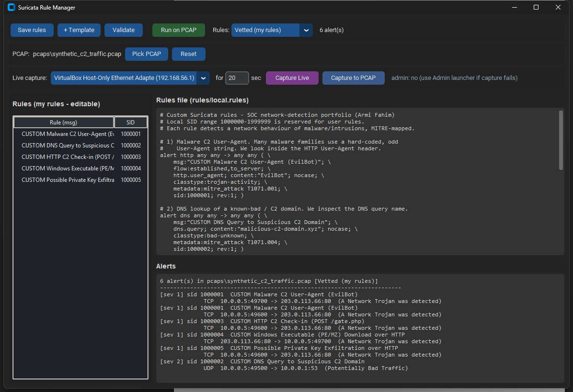Click SID cell 1000002
Image resolution: width=573 pixels, height=392 pixels.
point(131,146)
